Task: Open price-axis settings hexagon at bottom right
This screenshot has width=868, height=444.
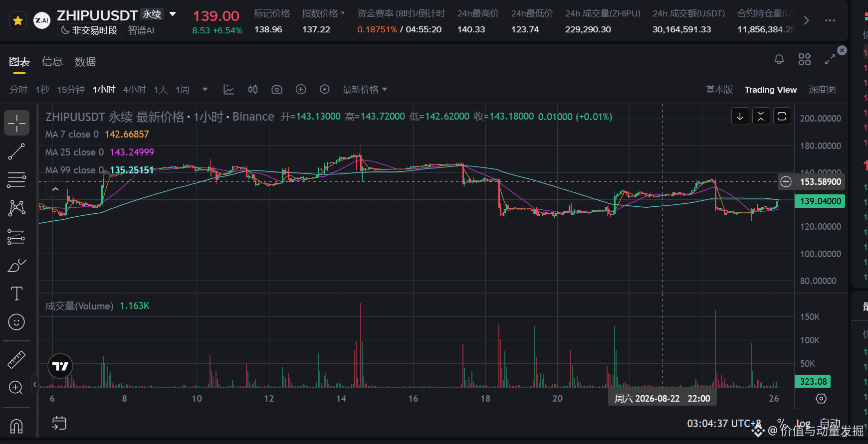Action: (821, 399)
